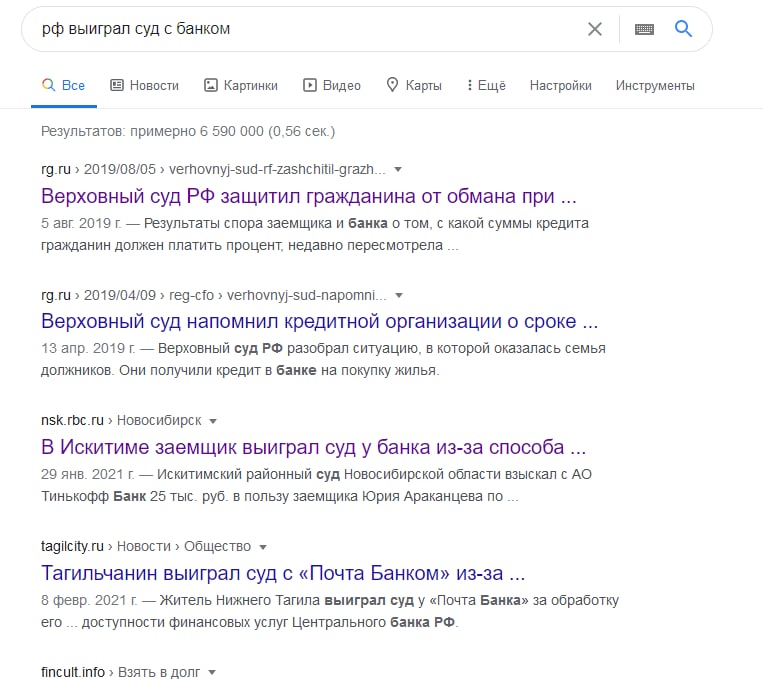
Task: Open Настройки settings
Action: (x=561, y=85)
